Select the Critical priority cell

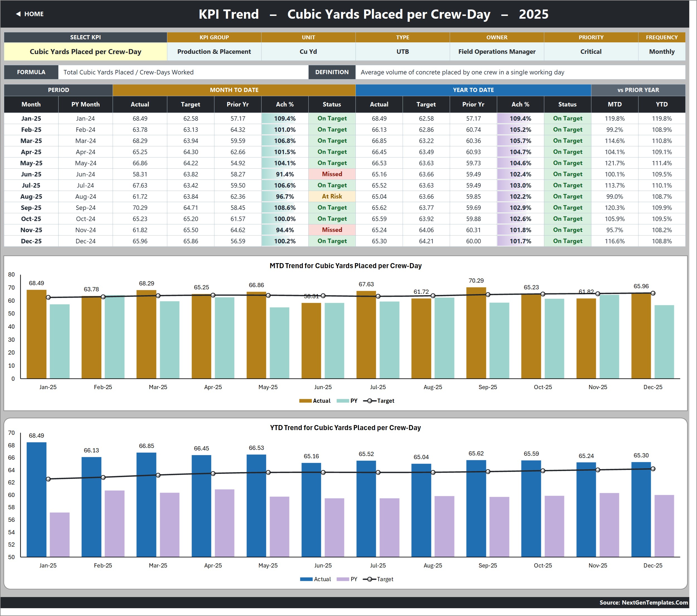coord(591,52)
